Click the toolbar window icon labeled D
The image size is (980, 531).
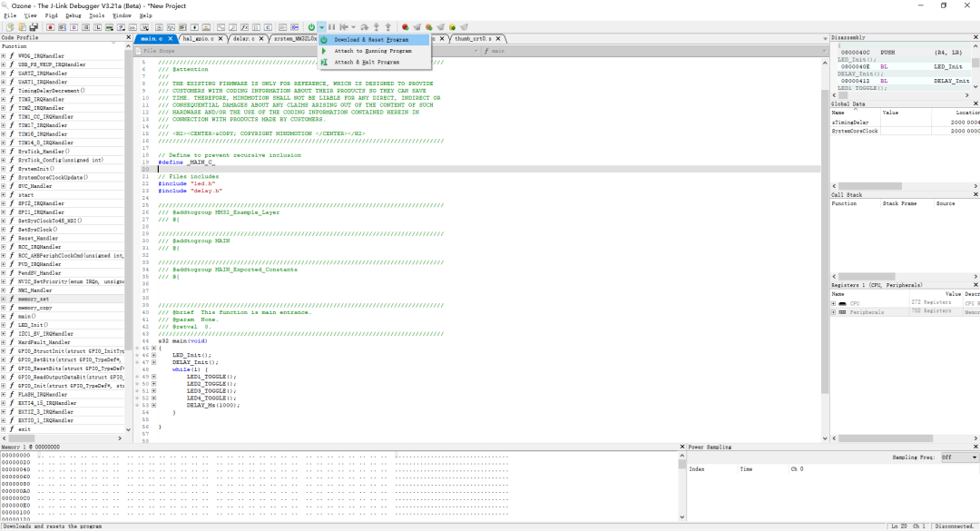(x=73, y=27)
